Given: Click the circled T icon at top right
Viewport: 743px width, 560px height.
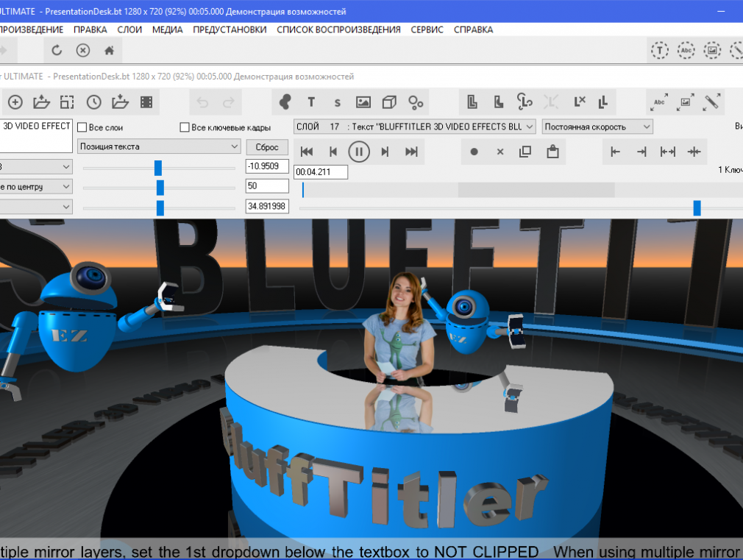Looking at the screenshot, I should [660, 50].
